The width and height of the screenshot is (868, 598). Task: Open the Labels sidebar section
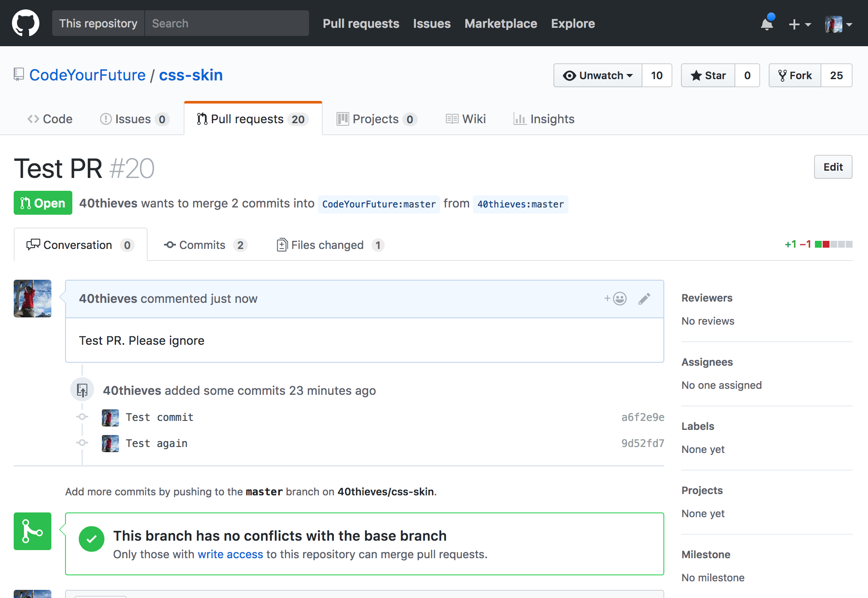click(698, 426)
